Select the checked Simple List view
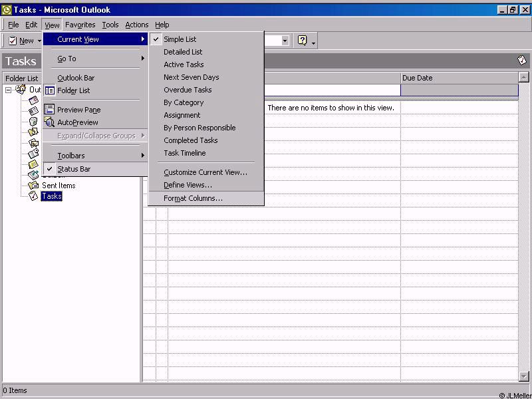The height and width of the screenshot is (399, 532). point(180,39)
